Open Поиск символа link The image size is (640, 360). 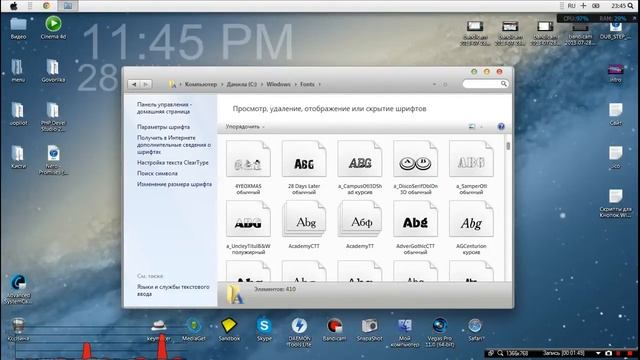pyautogui.click(x=157, y=173)
